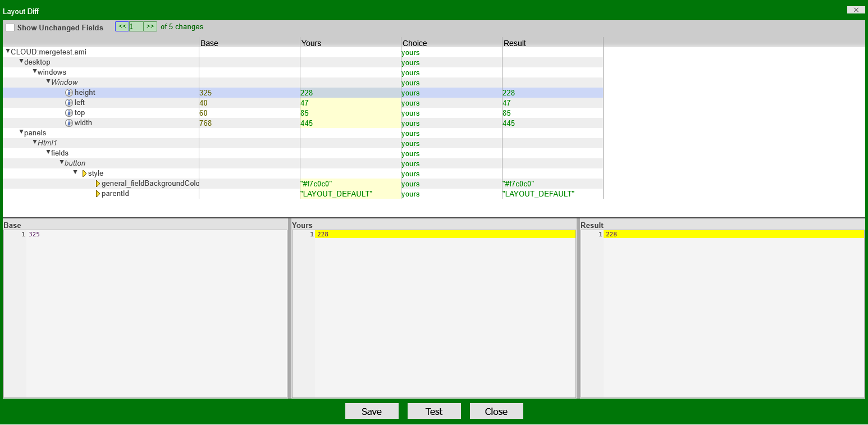
Task: Click the Choice column header
Action: [414, 43]
